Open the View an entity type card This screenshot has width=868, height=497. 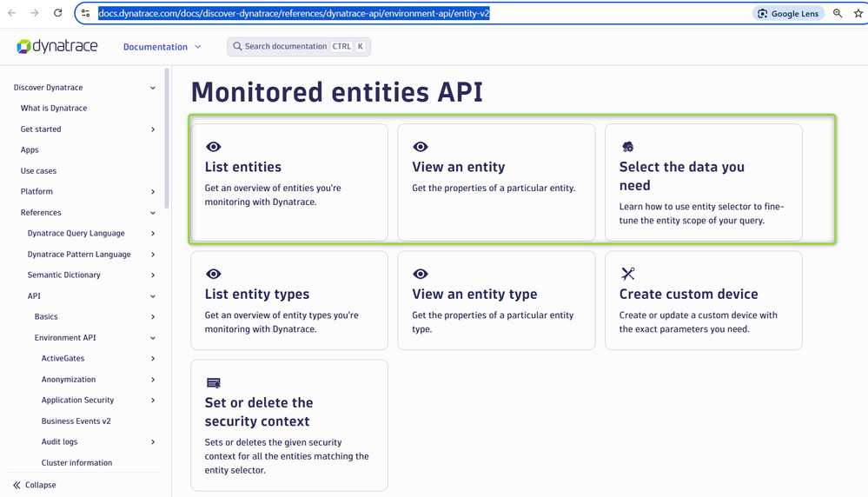(x=495, y=301)
